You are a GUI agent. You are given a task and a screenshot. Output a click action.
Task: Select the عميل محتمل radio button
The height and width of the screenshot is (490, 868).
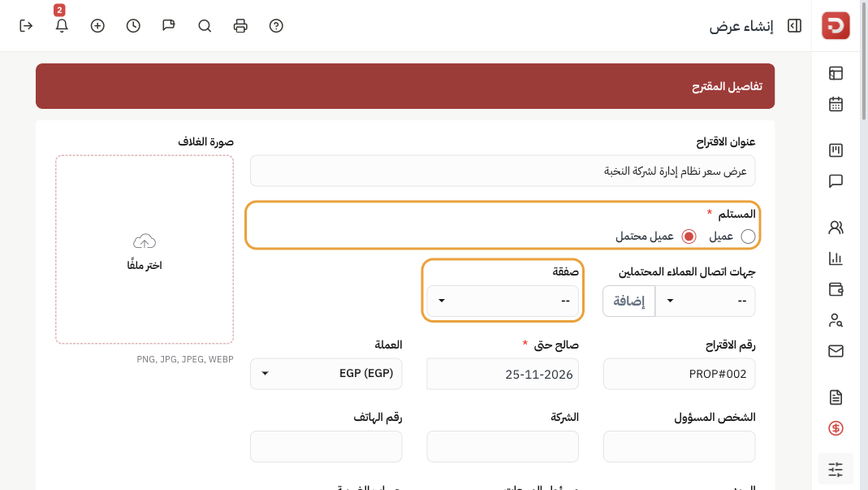[689, 236]
